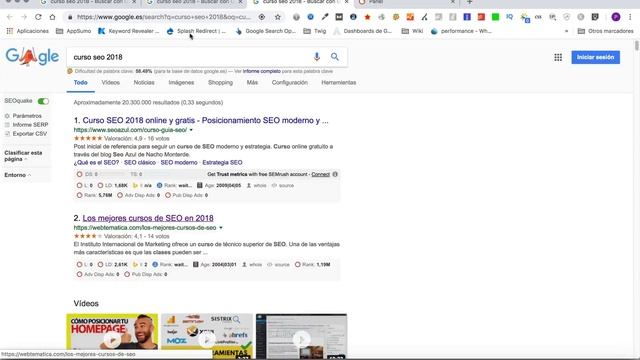This screenshot has height=360, width=640.
Task: Open Herramientas search tools
Action: (339, 82)
